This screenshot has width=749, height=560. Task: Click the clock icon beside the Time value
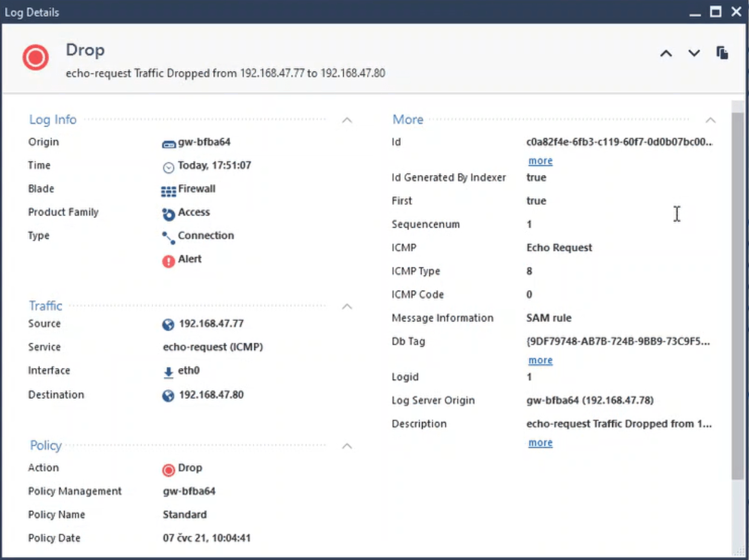169,168
